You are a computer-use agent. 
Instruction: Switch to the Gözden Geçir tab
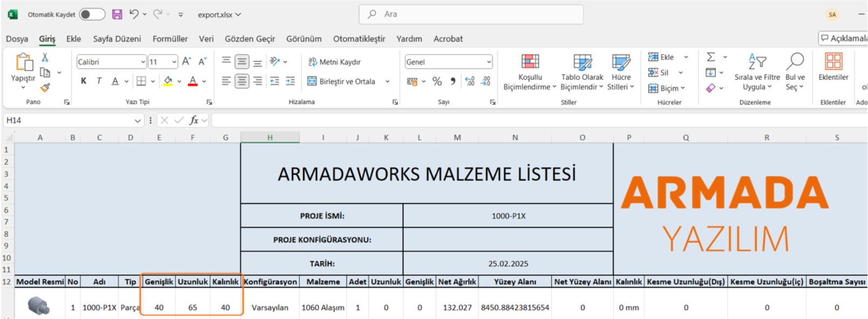coord(250,39)
